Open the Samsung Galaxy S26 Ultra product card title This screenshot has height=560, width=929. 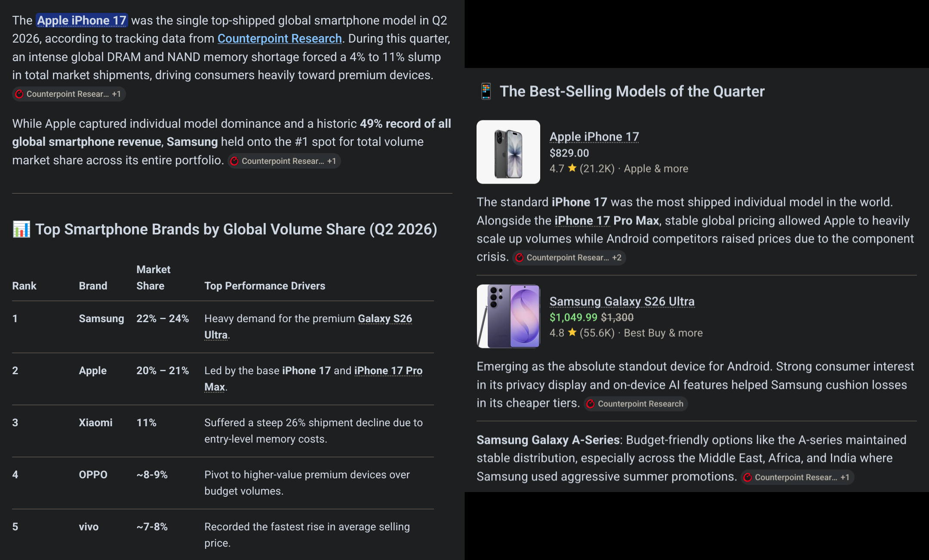tap(622, 302)
